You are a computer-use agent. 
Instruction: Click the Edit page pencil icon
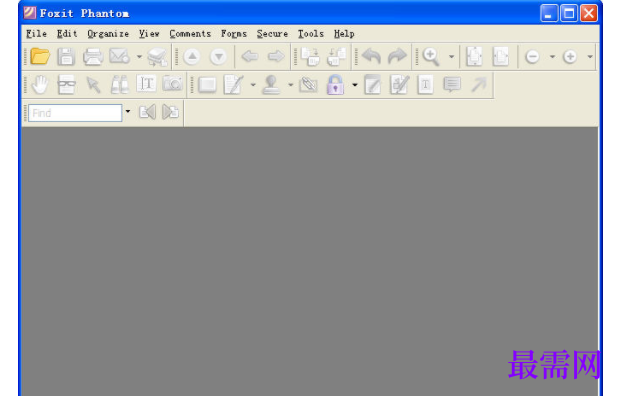click(372, 84)
